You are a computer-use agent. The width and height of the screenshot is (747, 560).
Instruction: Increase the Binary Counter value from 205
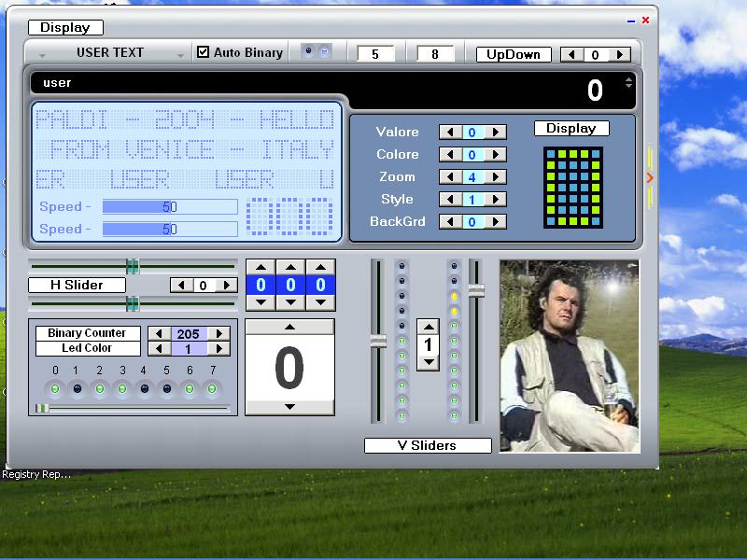pyautogui.click(x=219, y=333)
